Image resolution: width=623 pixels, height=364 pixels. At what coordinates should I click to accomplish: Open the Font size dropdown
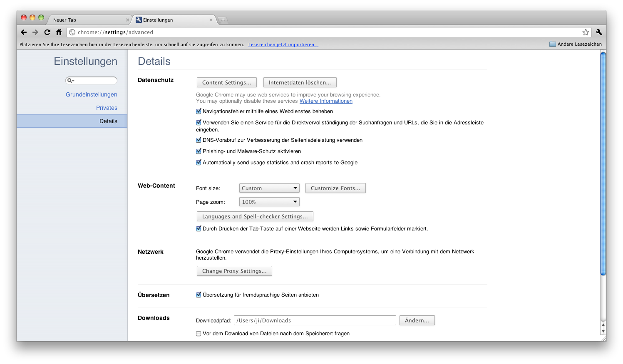[269, 188]
